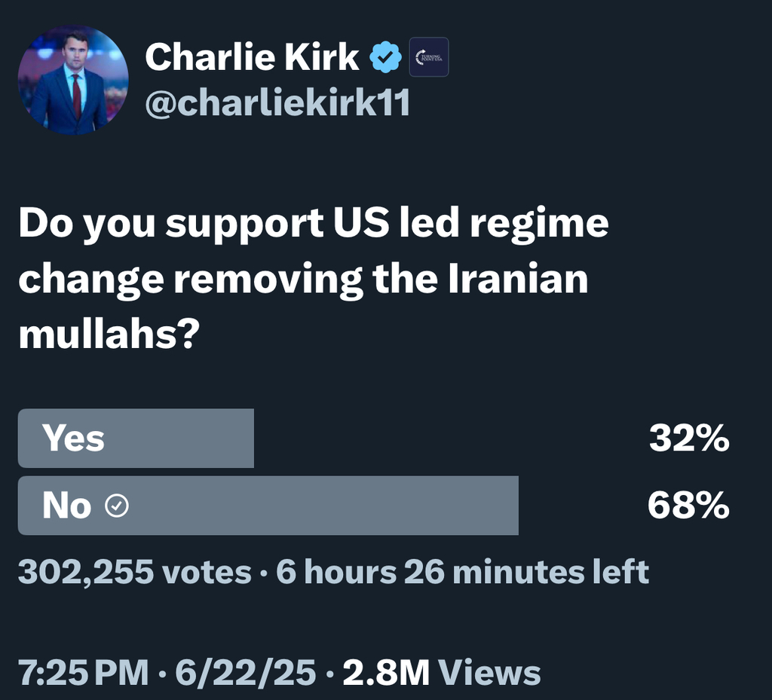Open the Turning Point USA affiliate badge
The height and width of the screenshot is (700, 772).
(428, 57)
